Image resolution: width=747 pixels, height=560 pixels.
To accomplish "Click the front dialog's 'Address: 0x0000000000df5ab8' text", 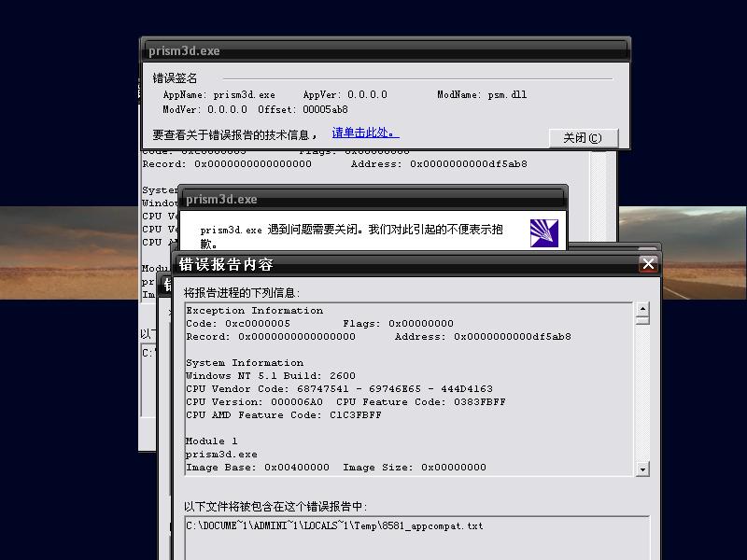I will [x=483, y=337].
